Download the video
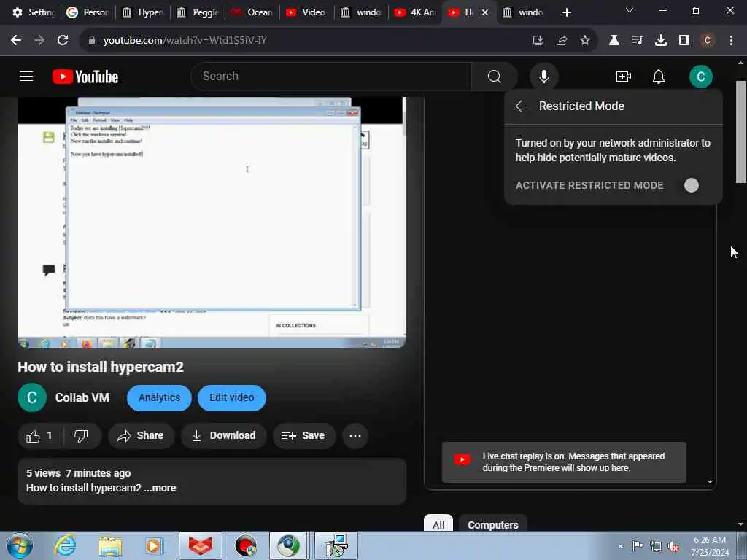This screenshot has width=747, height=560. tap(223, 436)
